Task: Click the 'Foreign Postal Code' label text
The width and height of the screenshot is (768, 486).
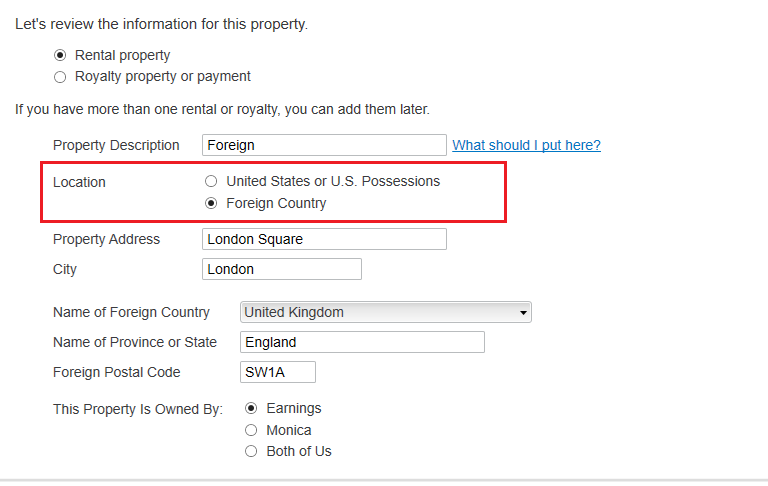Action: click(116, 372)
